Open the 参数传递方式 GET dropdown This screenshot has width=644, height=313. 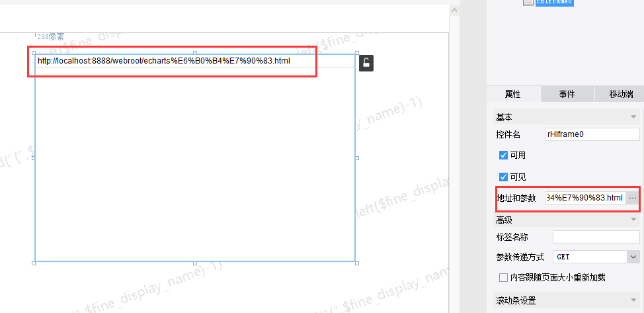click(x=633, y=257)
